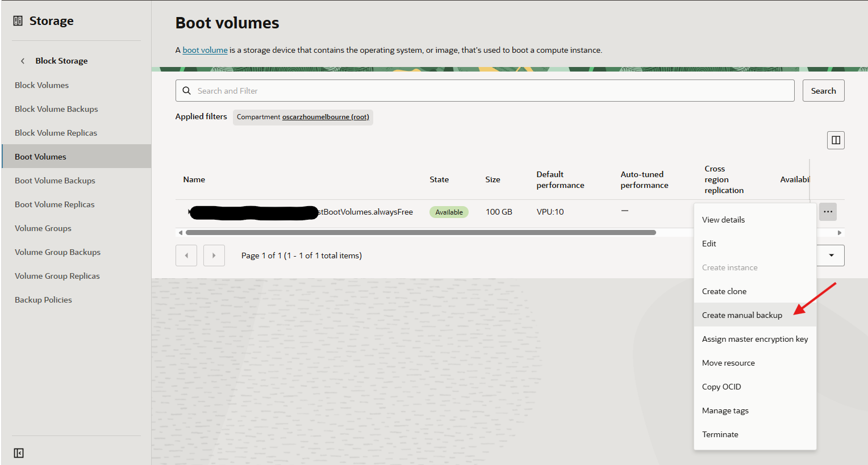Click the 100 GB size cell
The height and width of the screenshot is (465, 868).
(499, 212)
